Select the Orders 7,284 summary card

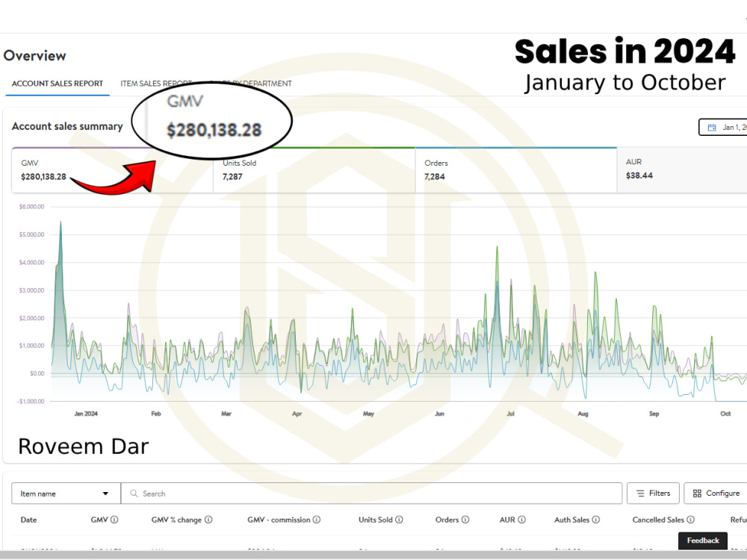(516, 170)
